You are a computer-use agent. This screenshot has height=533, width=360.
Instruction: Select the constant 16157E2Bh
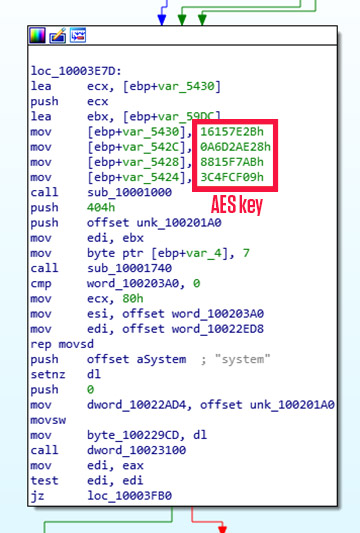[x=232, y=132]
